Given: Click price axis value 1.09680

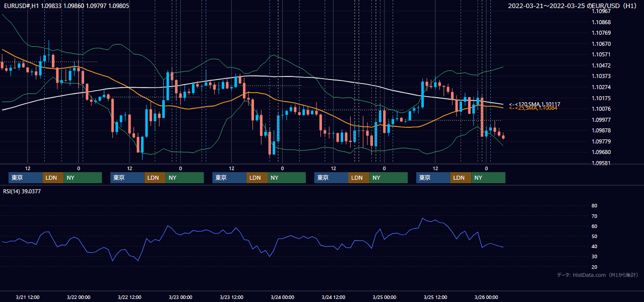Looking at the screenshot, I should [x=602, y=152].
